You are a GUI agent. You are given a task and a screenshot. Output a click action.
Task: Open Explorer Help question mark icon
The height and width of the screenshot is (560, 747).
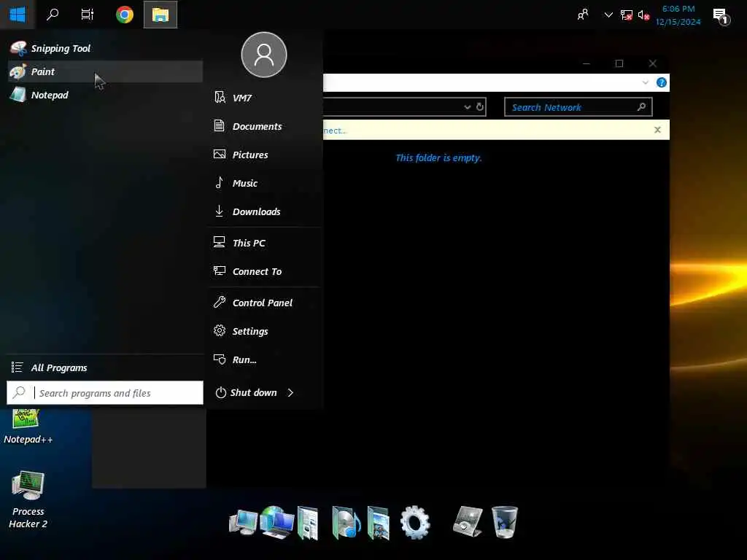pyautogui.click(x=661, y=82)
